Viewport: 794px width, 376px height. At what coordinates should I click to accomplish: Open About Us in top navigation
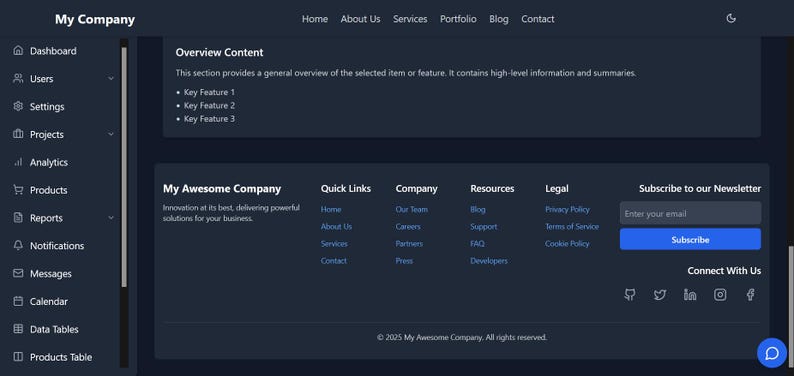click(361, 19)
